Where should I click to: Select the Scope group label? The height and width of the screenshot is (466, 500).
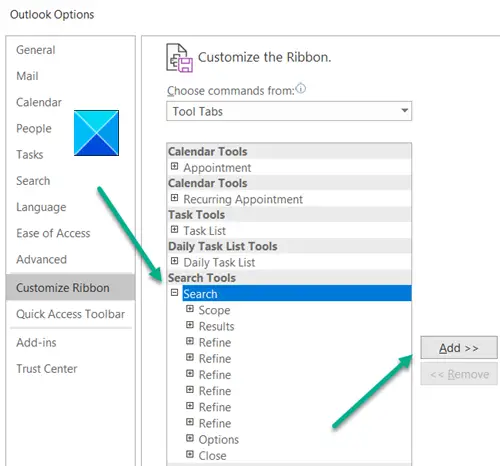(x=214, y=310)
